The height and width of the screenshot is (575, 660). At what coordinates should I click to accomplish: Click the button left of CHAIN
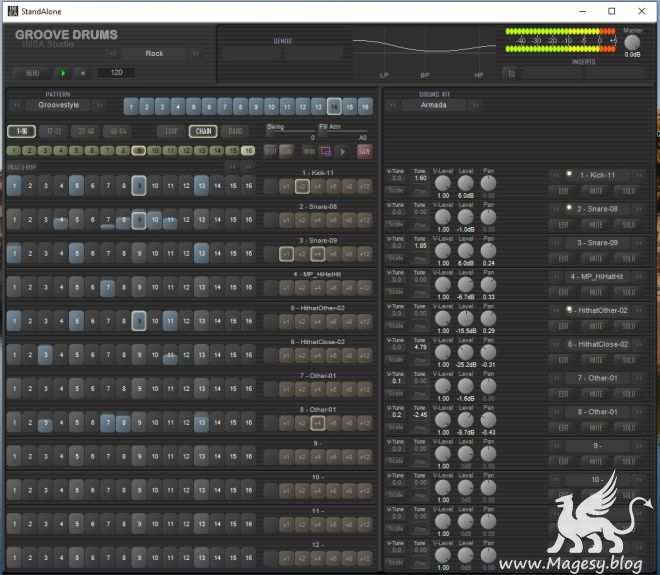tap(171, 131)
